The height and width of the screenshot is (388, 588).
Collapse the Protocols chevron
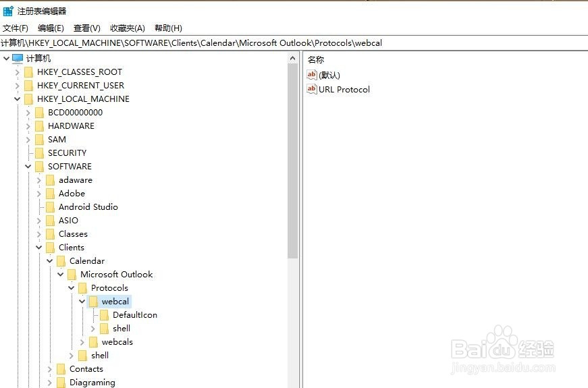coord(72,288)
